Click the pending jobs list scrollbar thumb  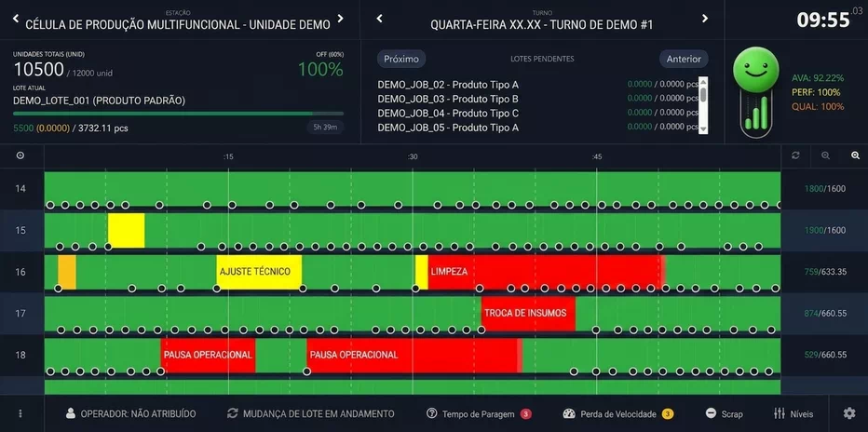click(x=703, y=95)
